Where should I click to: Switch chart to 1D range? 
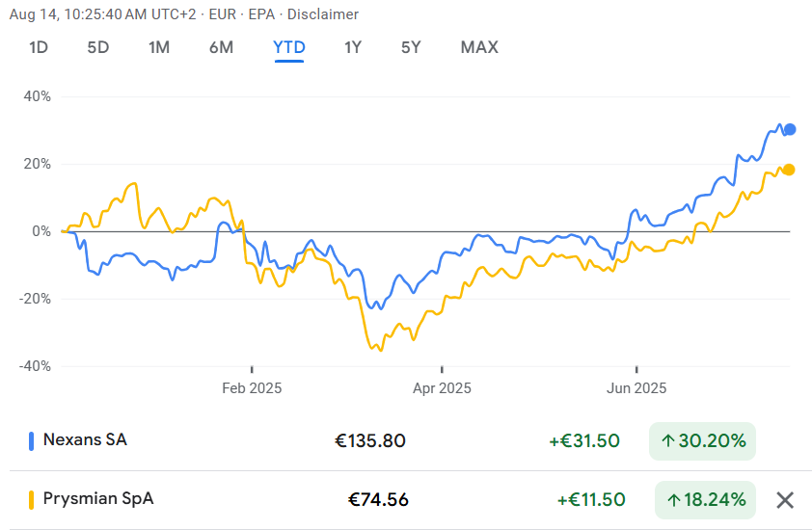[39, 47]
